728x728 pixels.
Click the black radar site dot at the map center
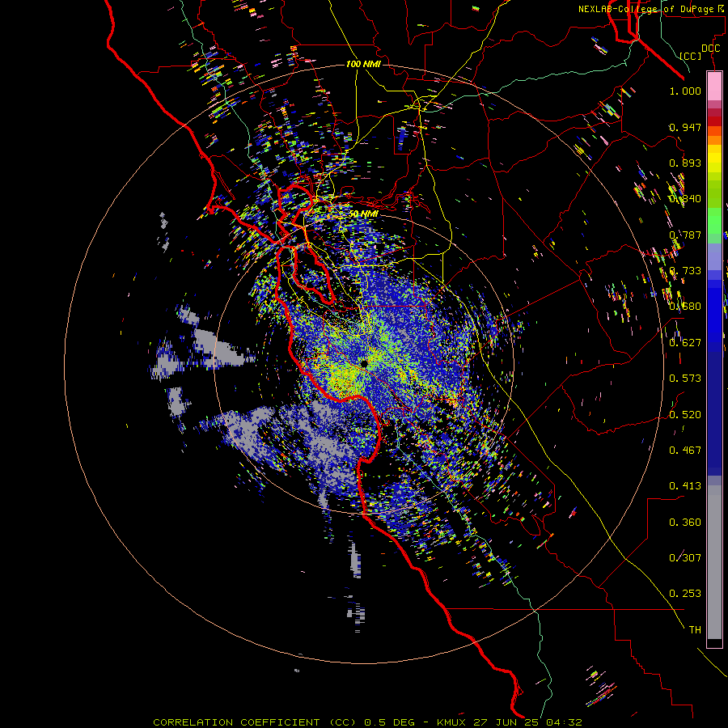click(x=363, y=363)
